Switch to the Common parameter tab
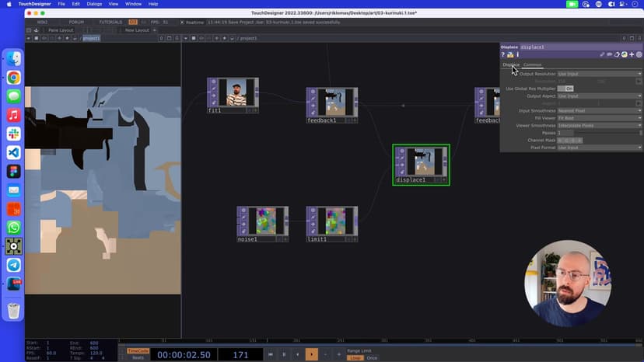The height and width of the screenshot is (362, 644). pyautogui.click(x=533, y=64)
